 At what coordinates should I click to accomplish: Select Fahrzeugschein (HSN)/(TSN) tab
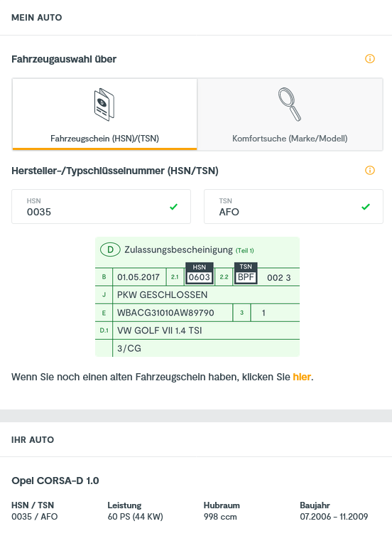click(104, 114)
